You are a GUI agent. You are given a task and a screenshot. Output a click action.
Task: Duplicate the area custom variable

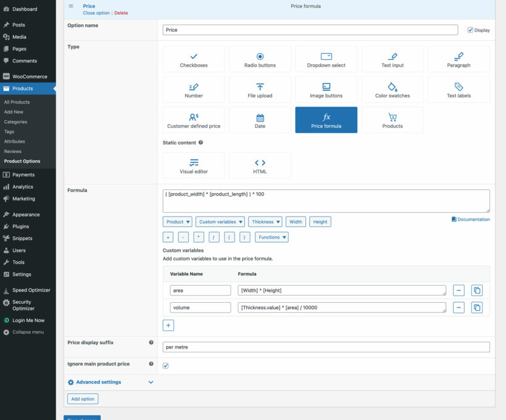(476, 290)
